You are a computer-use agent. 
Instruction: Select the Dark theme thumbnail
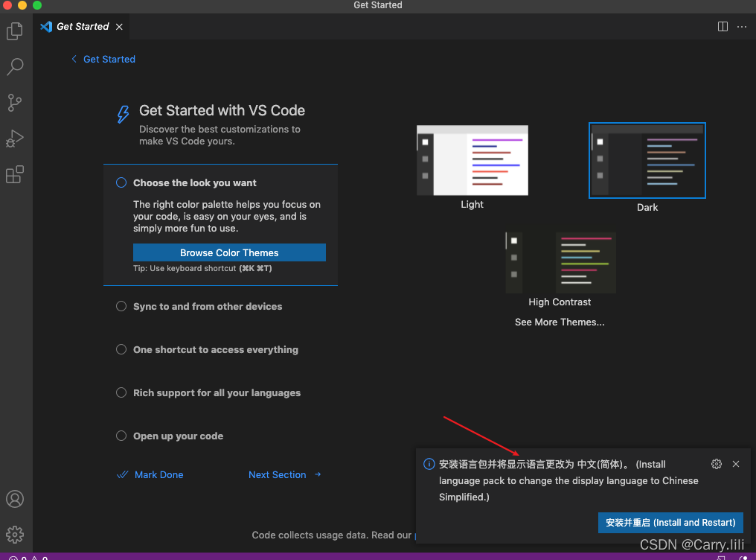(647, 161)
